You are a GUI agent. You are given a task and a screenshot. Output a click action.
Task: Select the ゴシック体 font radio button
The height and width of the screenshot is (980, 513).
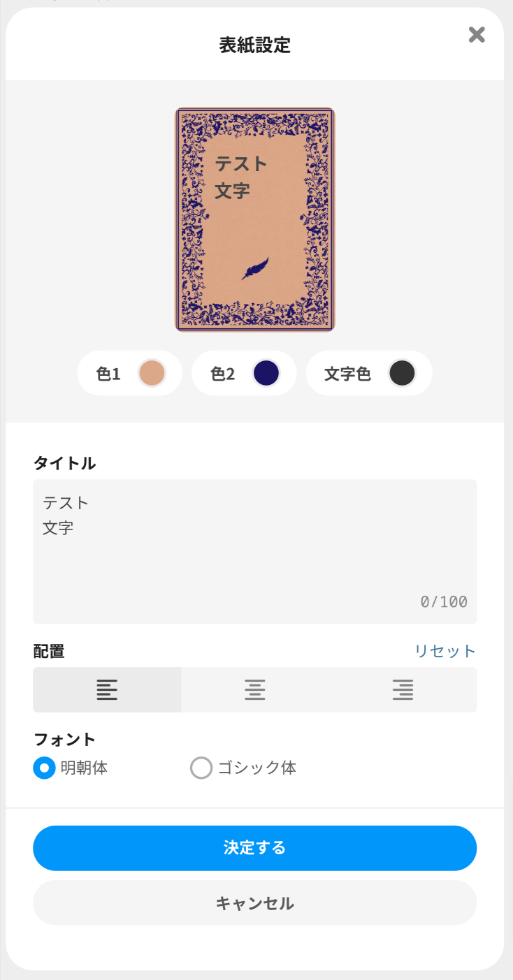pyautogui.click(x=201, y=768)
